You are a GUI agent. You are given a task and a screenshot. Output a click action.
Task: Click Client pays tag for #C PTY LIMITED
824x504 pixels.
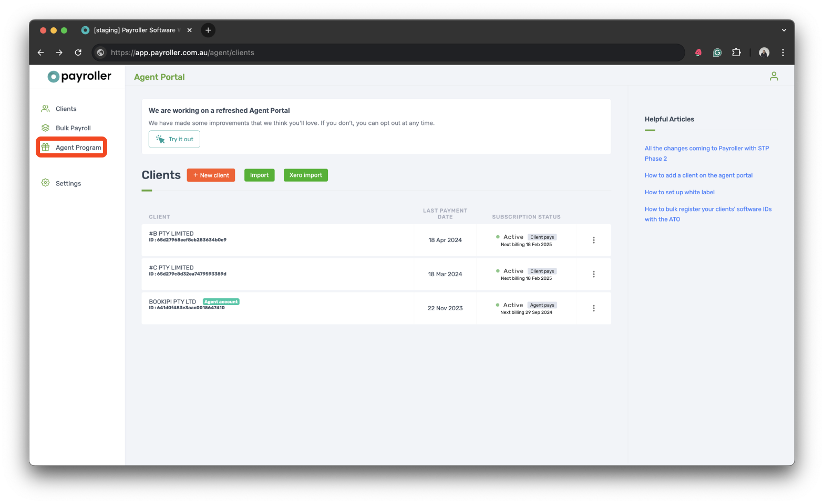pyautogui.click(x=542, y=271)
